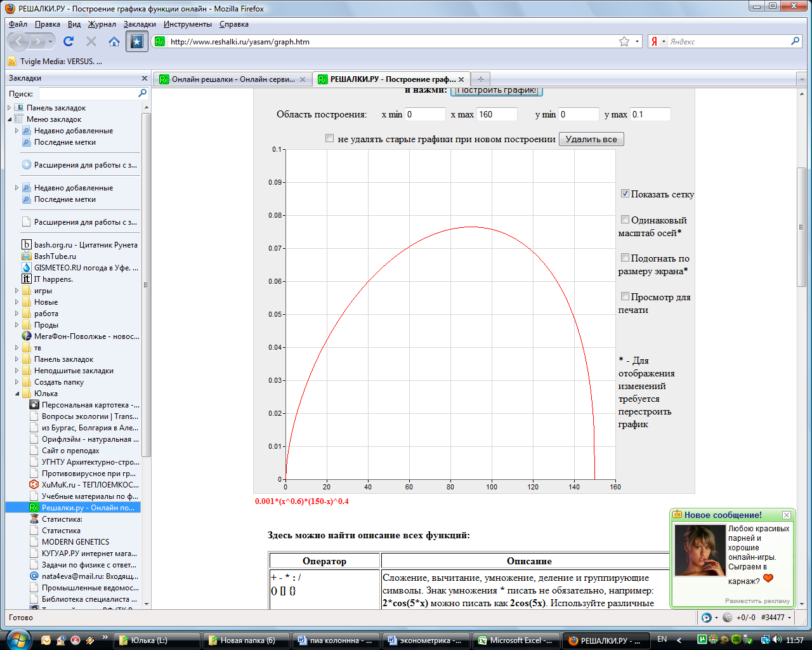This screenshot has width=812, height=650.
Task: Collapse the Юлька bookmark folder
Action: pos(16,394)
